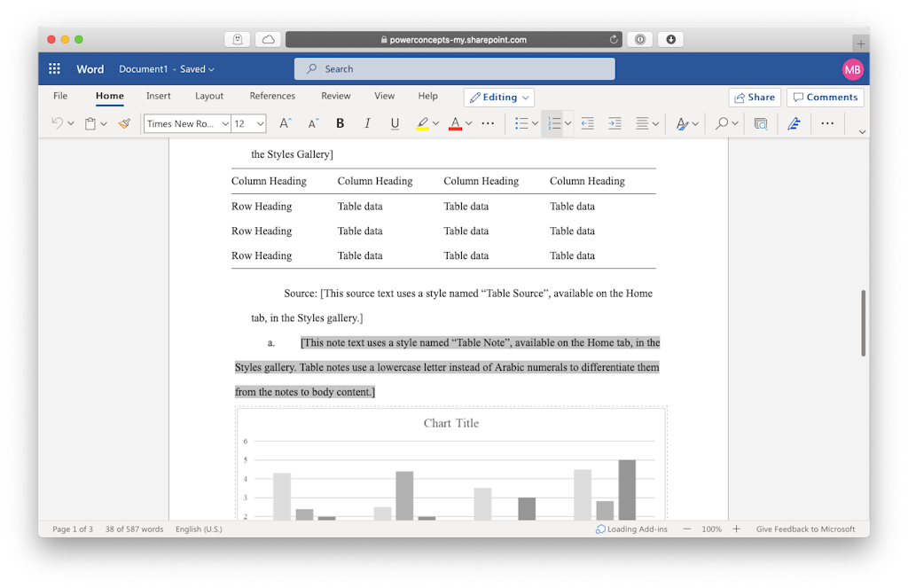Expand the Editing mode menu

tap(497, 97)
